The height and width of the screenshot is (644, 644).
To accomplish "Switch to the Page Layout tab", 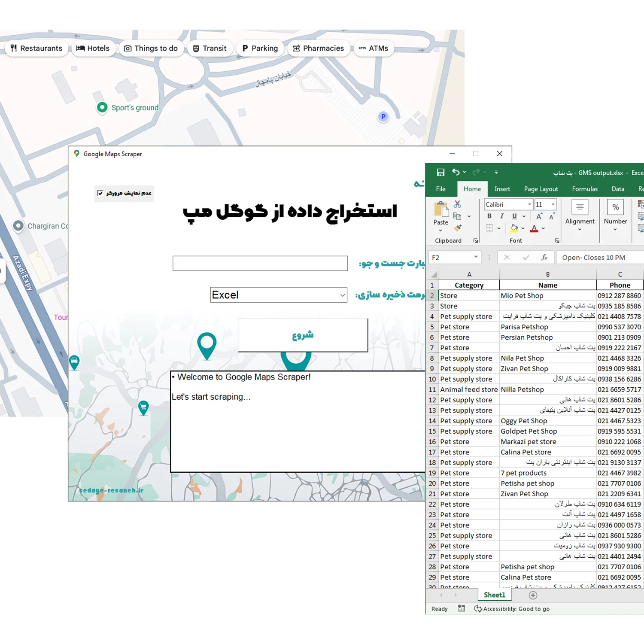I will pyautogui.click(x=541, y=189).
